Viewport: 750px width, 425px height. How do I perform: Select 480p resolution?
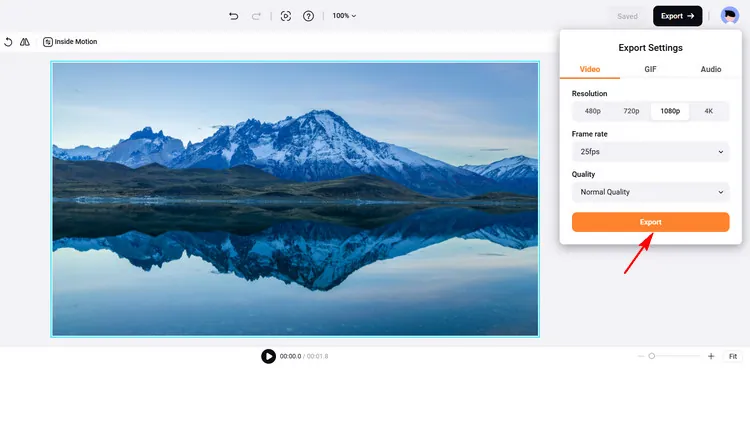(593, 111)
